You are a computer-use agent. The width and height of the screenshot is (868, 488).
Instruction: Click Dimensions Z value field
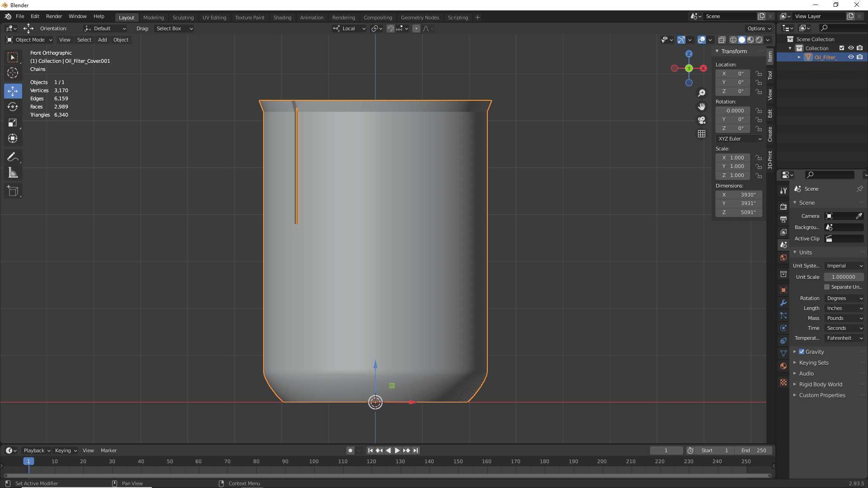click(739, 212)
